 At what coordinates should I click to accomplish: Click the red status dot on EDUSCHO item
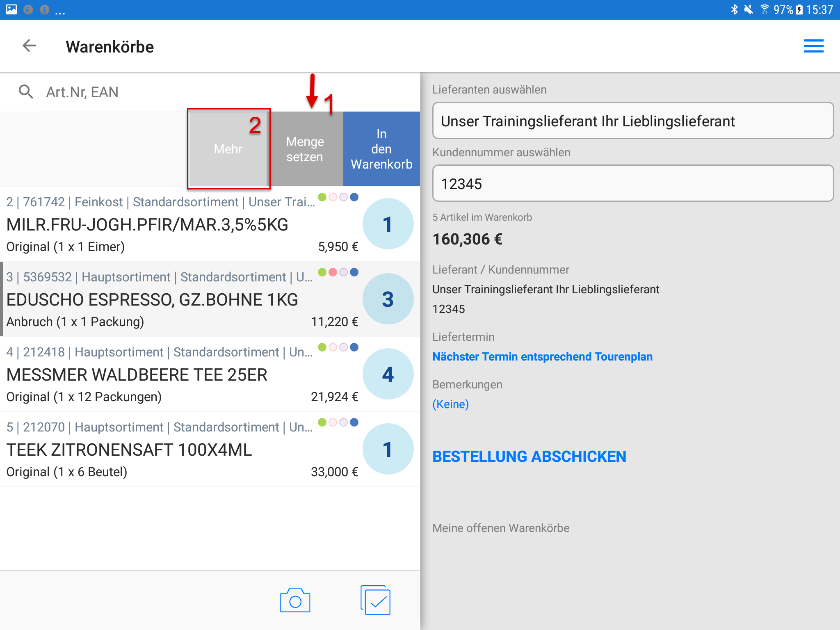point(333,272)
